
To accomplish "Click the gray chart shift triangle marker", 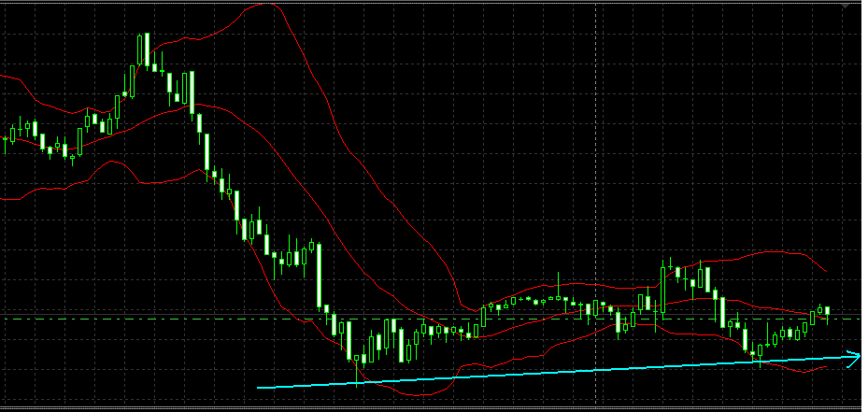I will (846, 6).
